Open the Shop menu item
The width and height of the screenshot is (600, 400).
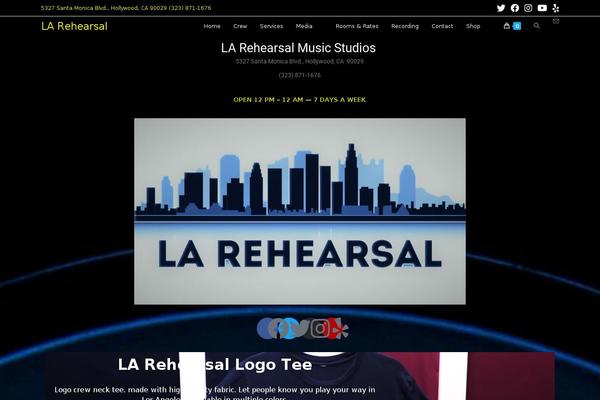473,26
